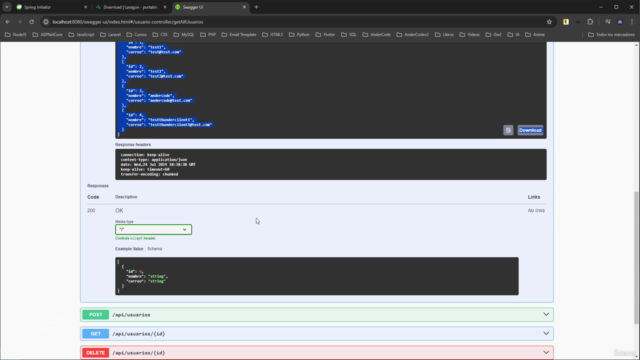This screenshot has height=360, width=640.
Task: Open the AnderCode bookmark folder
Action: [x=376, y=35]
